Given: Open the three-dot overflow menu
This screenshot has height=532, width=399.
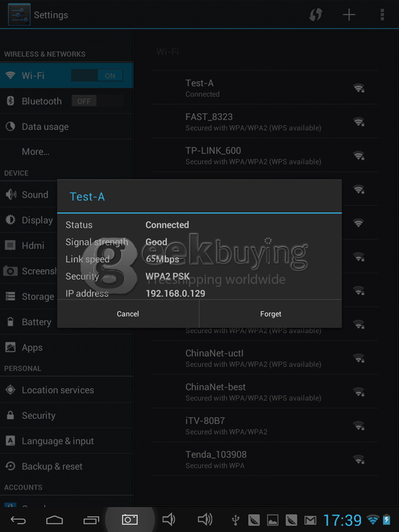Looking at the screenshot, I should click(x=383, y=15).
